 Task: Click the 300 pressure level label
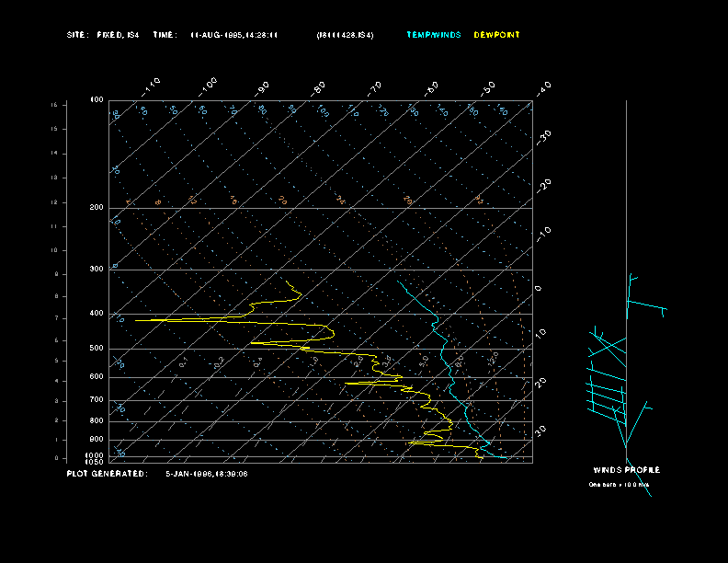pyautogui.click(x=97, y=270)
